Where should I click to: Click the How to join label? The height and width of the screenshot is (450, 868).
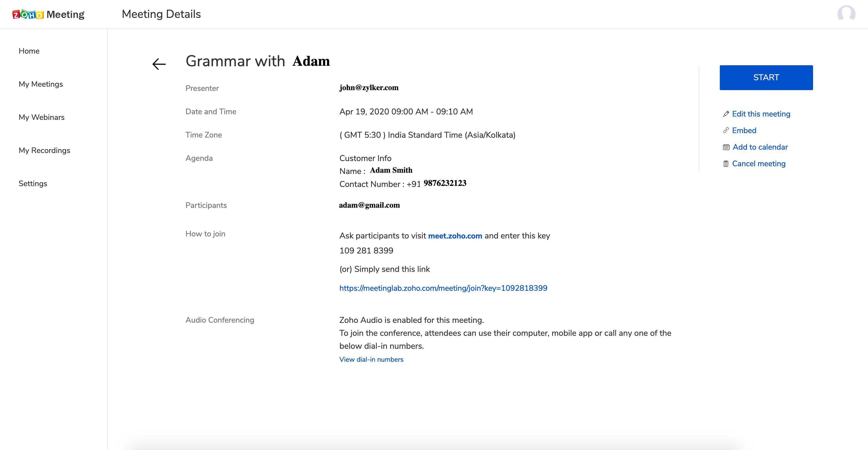click(x=205, y=234)
